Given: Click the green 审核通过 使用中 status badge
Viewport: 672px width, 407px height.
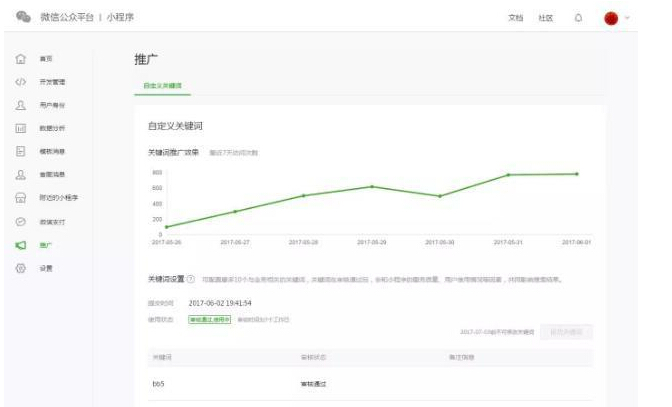Looking at the screenshot, I should pyautogui.click(x=210, y=320).
